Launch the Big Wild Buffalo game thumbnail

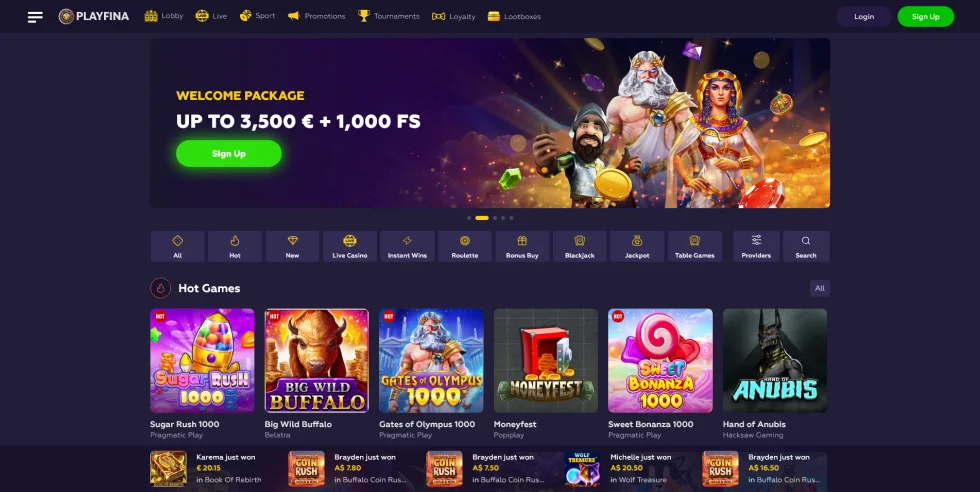[317, 360]
